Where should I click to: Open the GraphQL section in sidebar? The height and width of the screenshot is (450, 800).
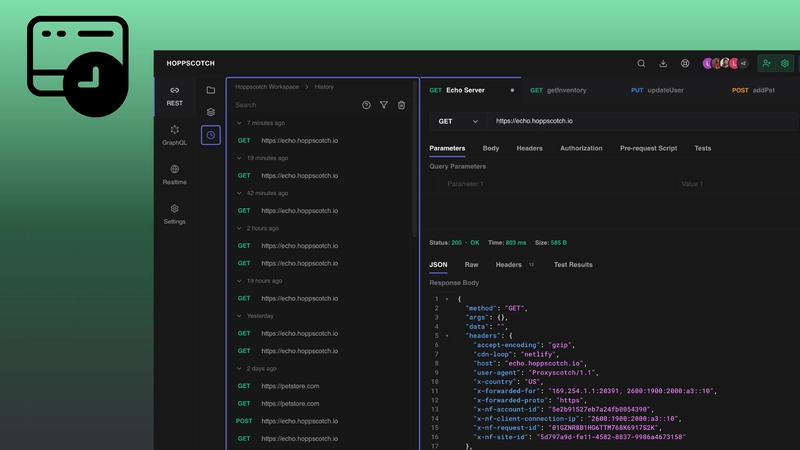pos(174,136)
